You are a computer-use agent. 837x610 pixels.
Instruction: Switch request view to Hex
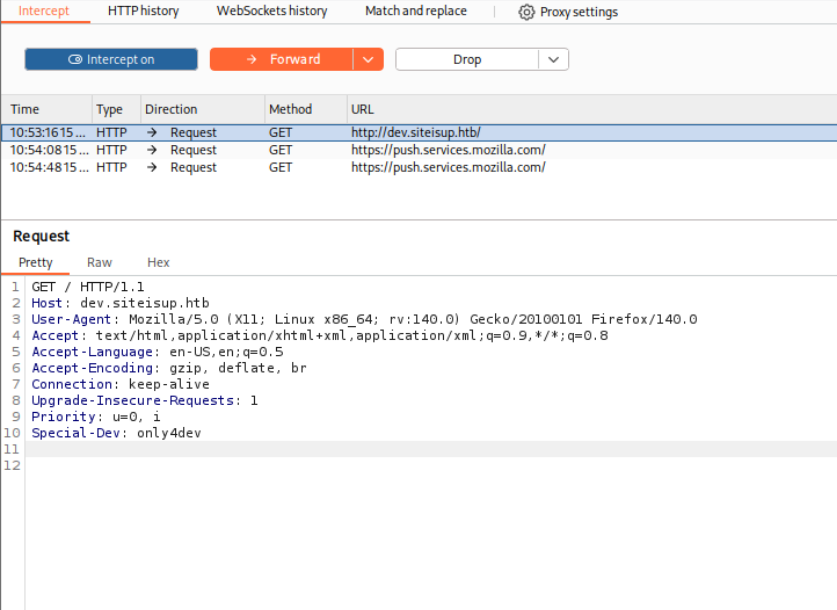158,262
